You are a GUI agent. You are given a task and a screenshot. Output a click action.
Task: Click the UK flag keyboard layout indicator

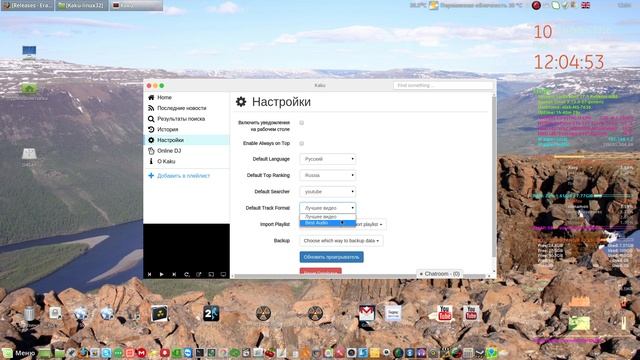[x=586, y=5]
